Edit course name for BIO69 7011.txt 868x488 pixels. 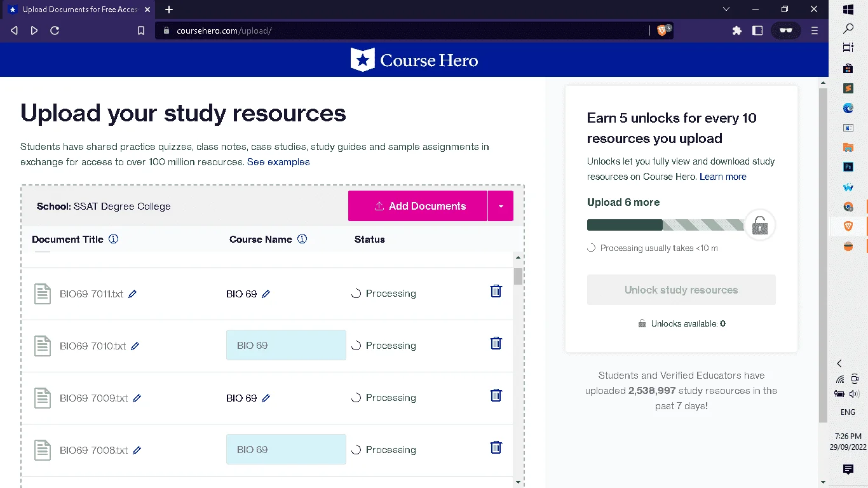(266, 294)
